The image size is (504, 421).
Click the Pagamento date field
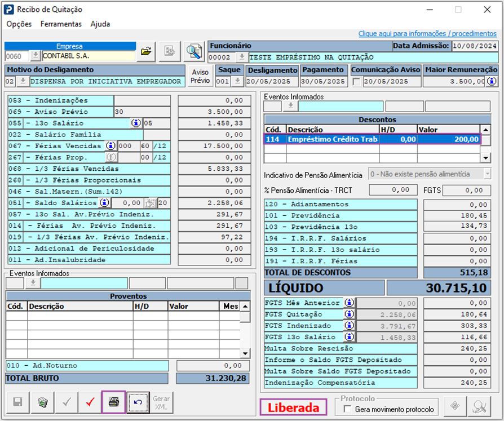coord(324,81)
